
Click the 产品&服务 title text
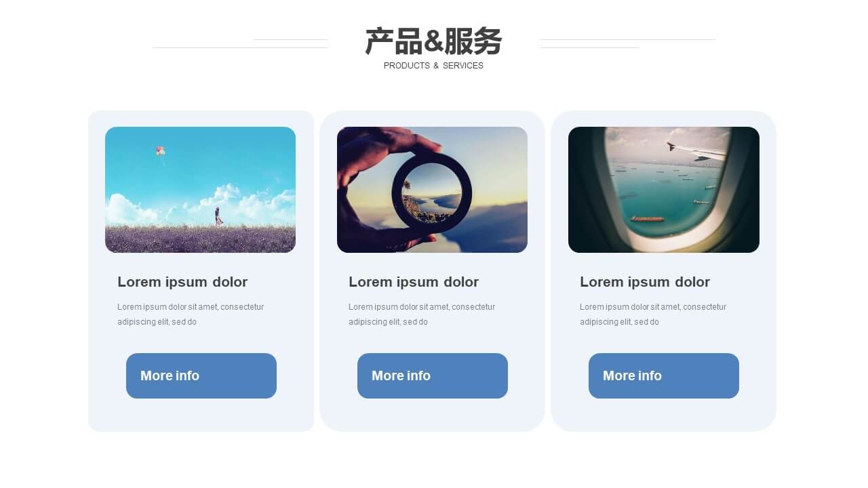433,41
